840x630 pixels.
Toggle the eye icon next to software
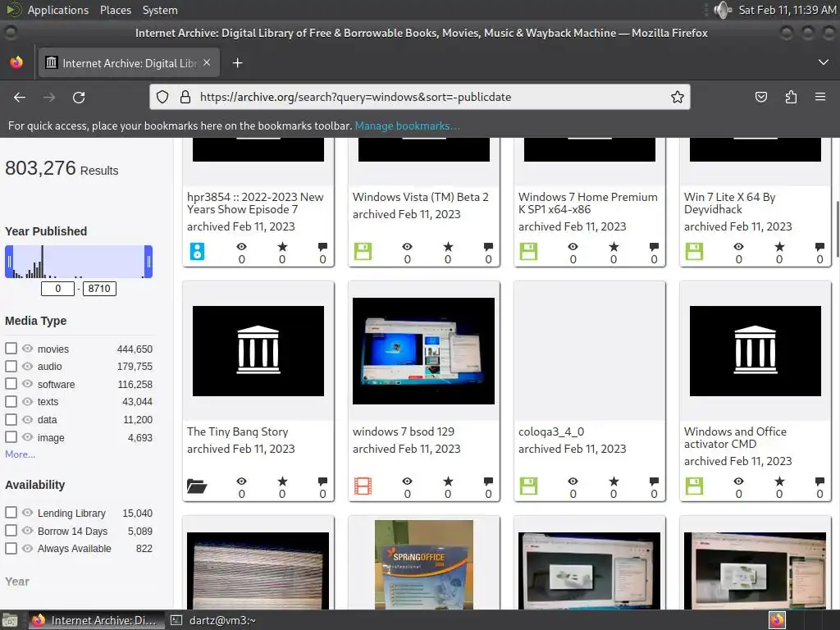tap(27, 384)
